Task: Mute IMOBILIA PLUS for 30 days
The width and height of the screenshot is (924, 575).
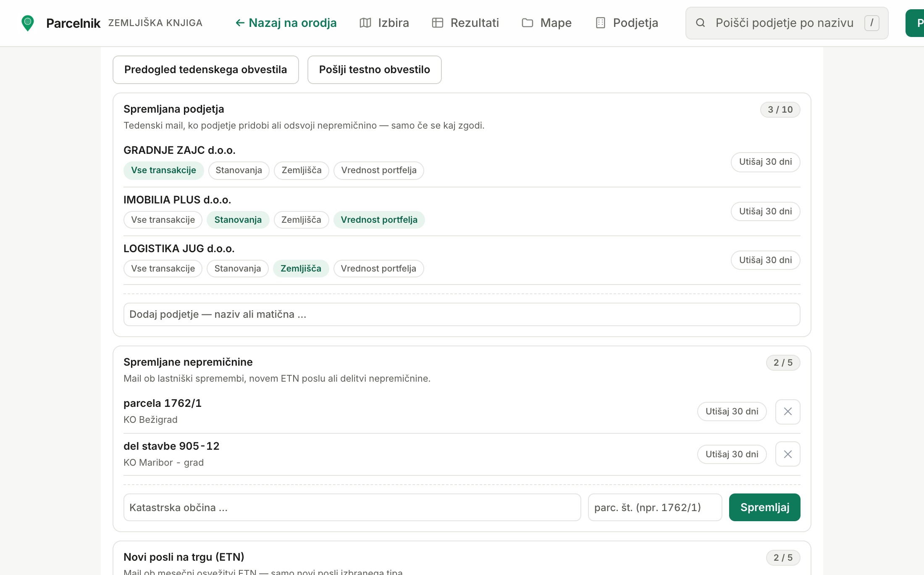Action: coord(766,211)
